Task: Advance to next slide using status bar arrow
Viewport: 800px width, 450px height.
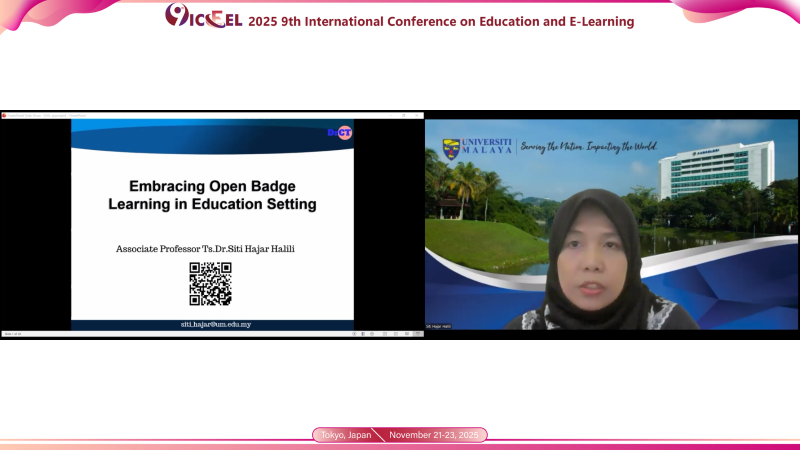Action: pos(374,334)
